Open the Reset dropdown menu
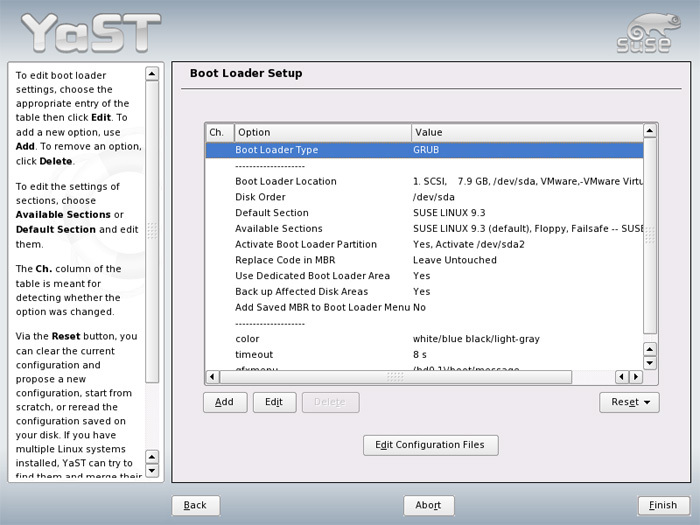The height and width of the screenshot is (525, 700). coord(629,402)
